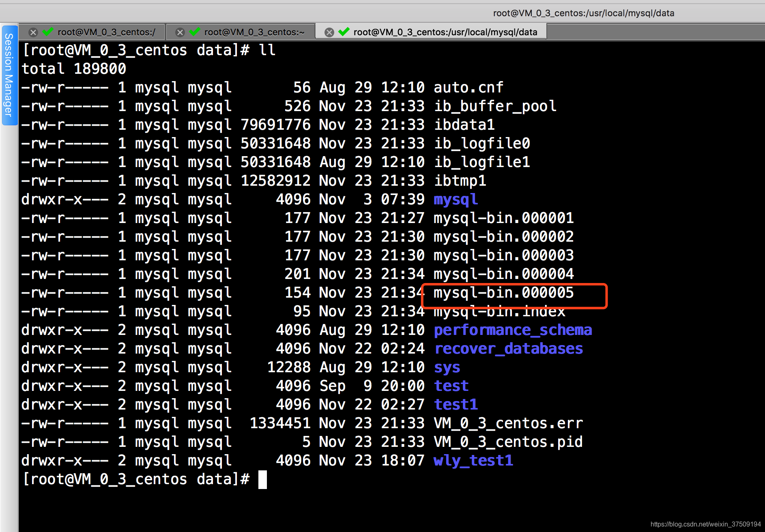Screen dimensions: 765x532
Task: Click the ib_logfile0 file name
Action: [x=482, y=143]
